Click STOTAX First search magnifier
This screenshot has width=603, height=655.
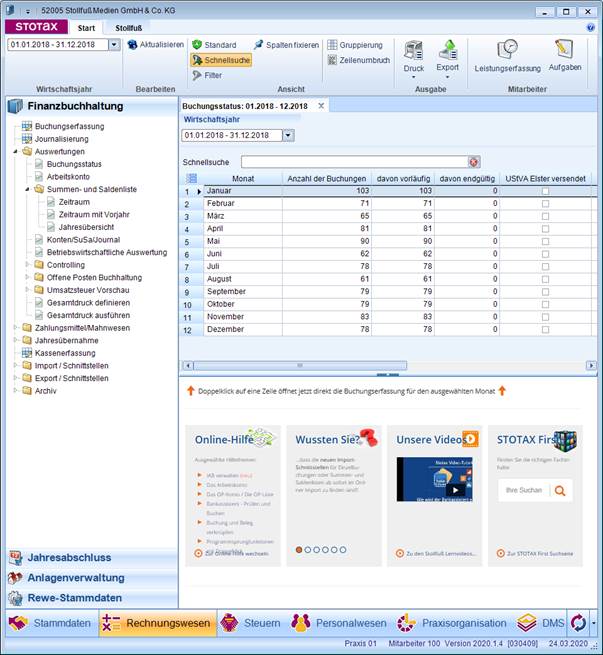coord(560,490)
